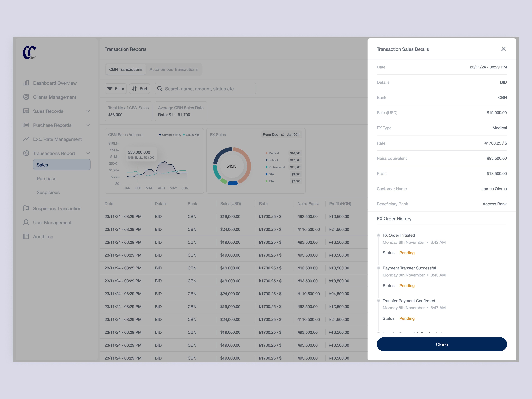Click the Medical legend color dot
532x399 pixels.
(266, 153)
